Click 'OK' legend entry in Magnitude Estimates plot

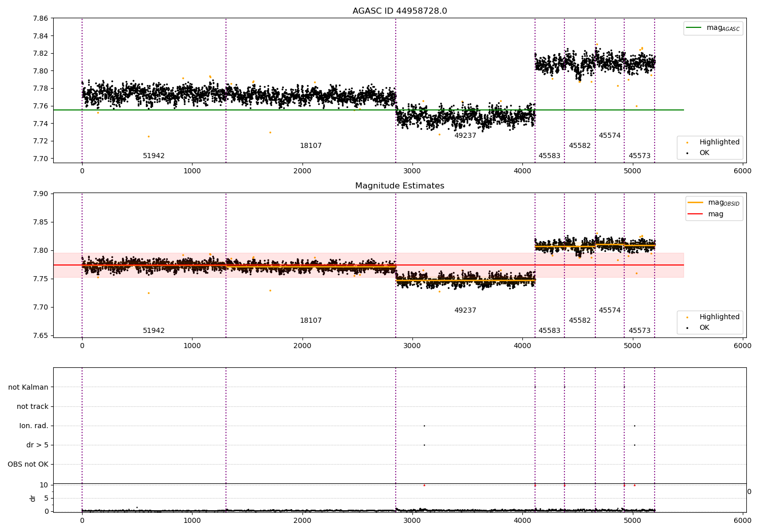[704, 328]
